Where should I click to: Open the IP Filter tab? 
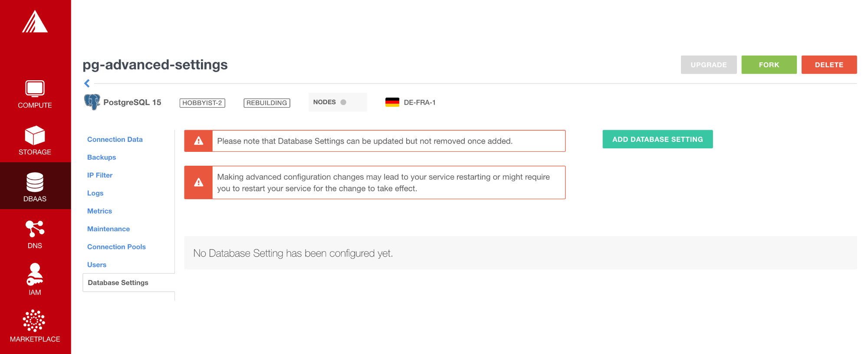tap(100, 175)
